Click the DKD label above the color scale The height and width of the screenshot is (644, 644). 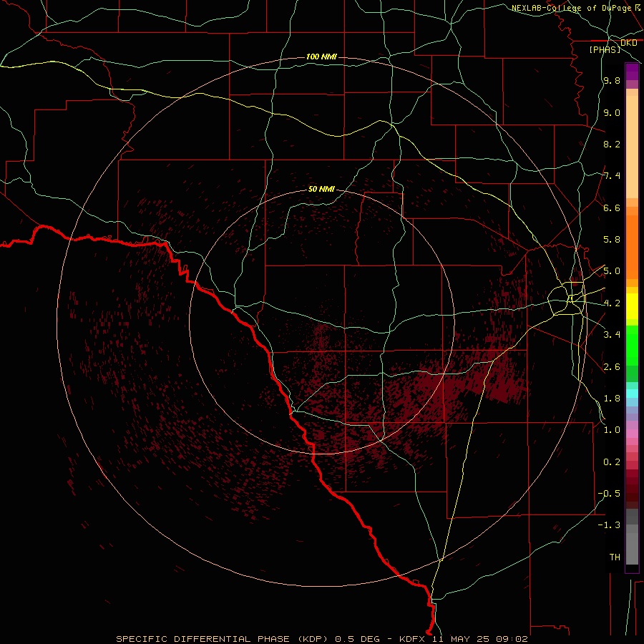(629, 43)
